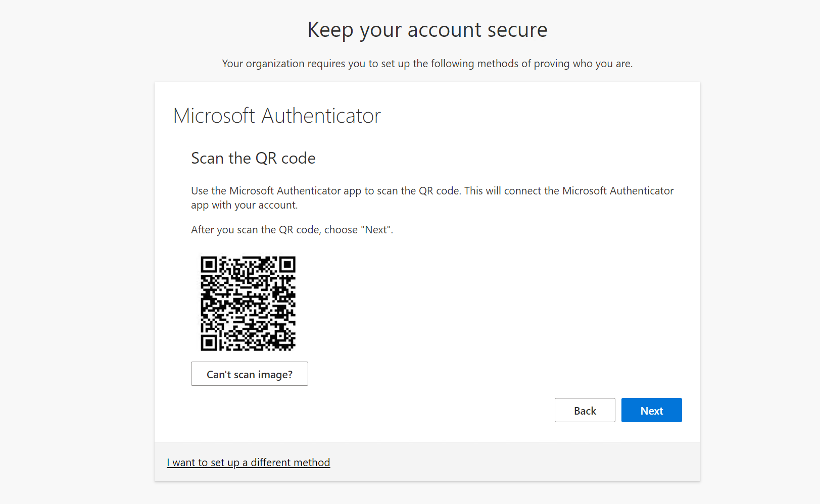Select the "Microsoft Authenticator" heading
820x504 pixels.
click(277, 116)
